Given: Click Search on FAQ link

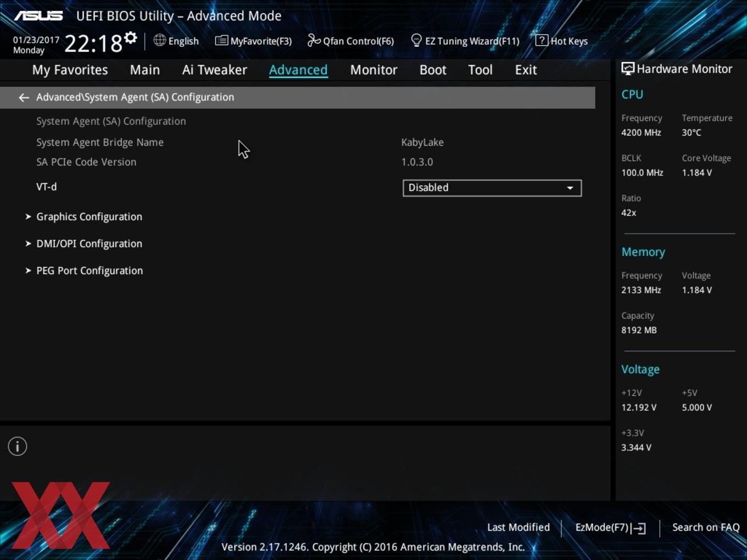Looking at the screenshot, I should [x=706, y=528].
